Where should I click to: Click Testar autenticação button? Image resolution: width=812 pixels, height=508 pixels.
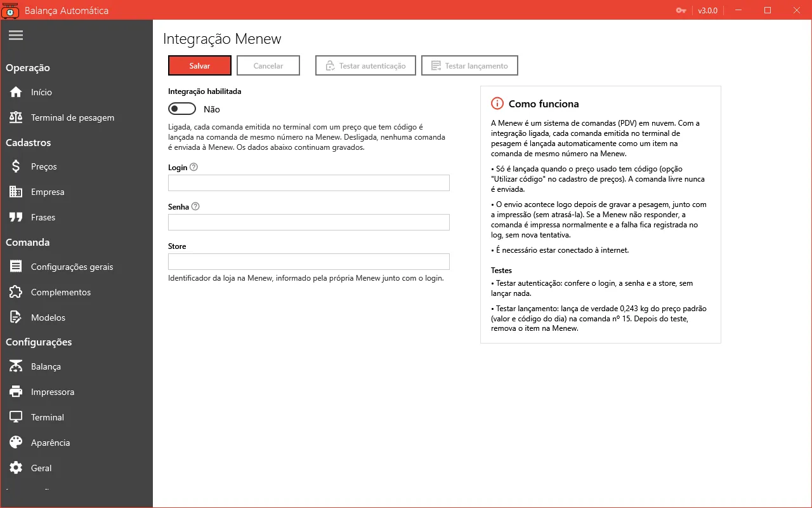365,65
